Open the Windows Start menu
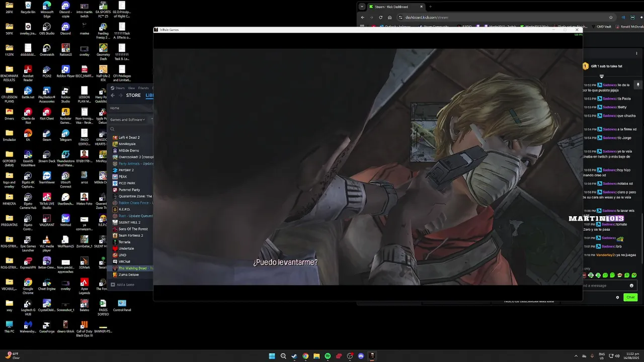 pos(272,356)
